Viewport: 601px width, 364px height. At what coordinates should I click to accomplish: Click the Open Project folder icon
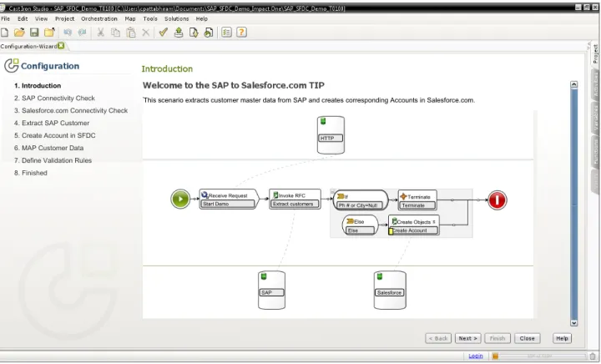[19, 33]
